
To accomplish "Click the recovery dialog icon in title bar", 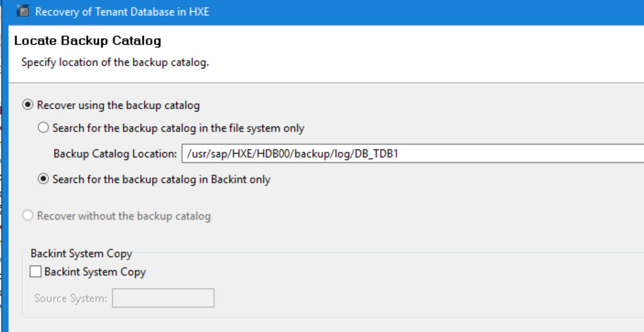I will [23, 12].
